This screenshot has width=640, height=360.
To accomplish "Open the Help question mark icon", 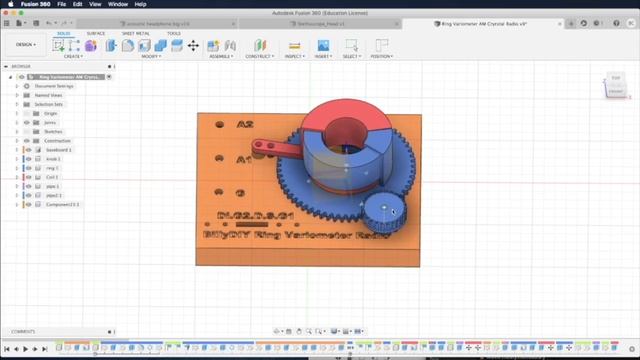I will [x=616, y=24].
